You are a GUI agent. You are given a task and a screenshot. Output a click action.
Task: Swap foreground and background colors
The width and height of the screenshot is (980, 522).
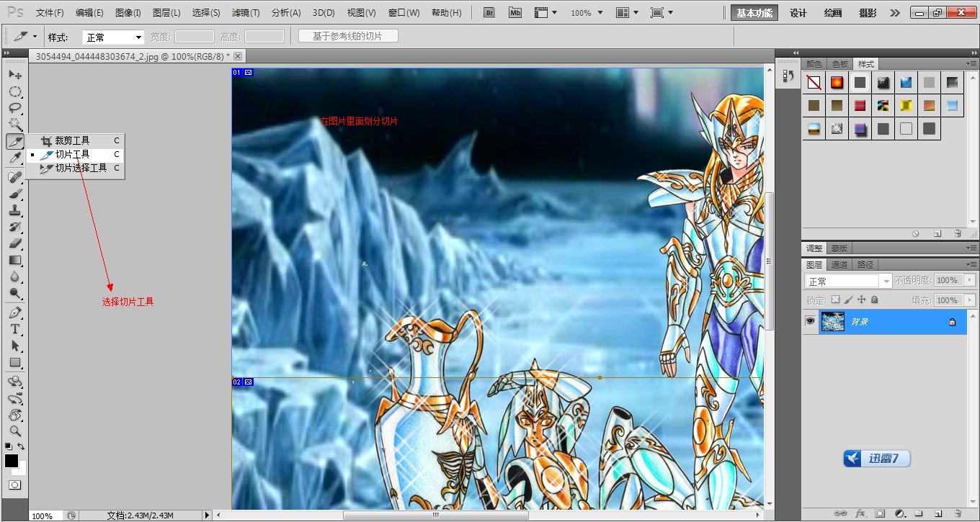(22, 447)
